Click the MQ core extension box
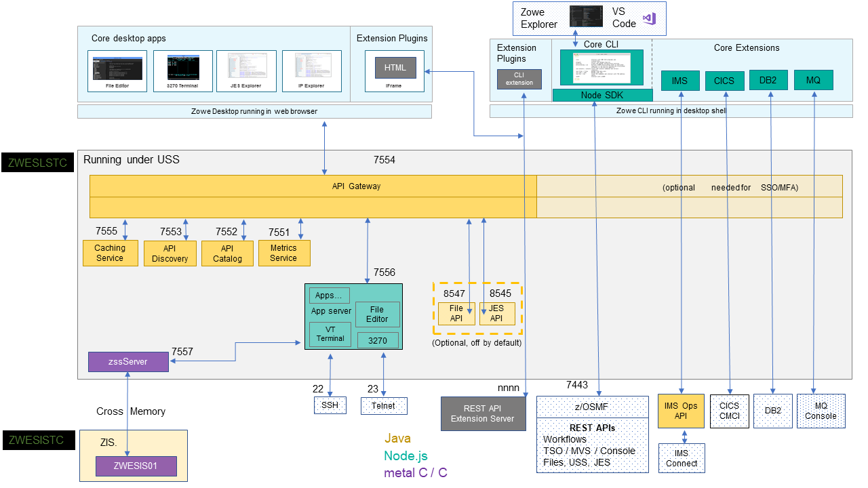The height and width of the screenshot is (488, 868). 813,80
